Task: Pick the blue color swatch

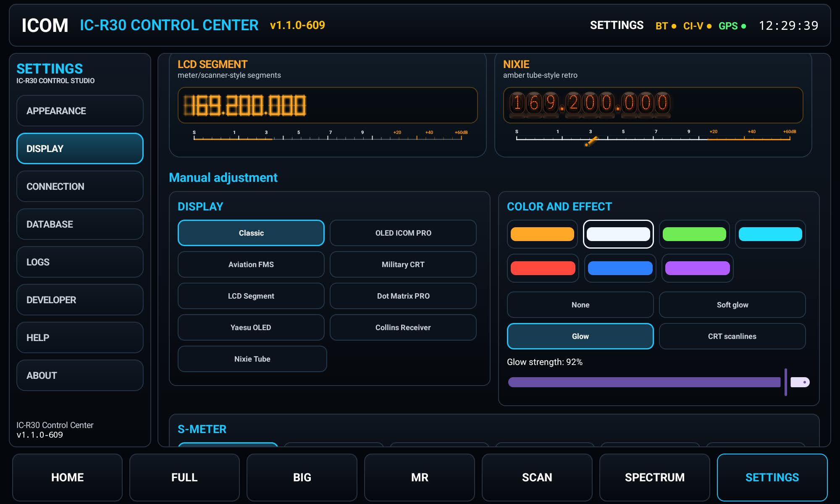Action: (620, 268)
